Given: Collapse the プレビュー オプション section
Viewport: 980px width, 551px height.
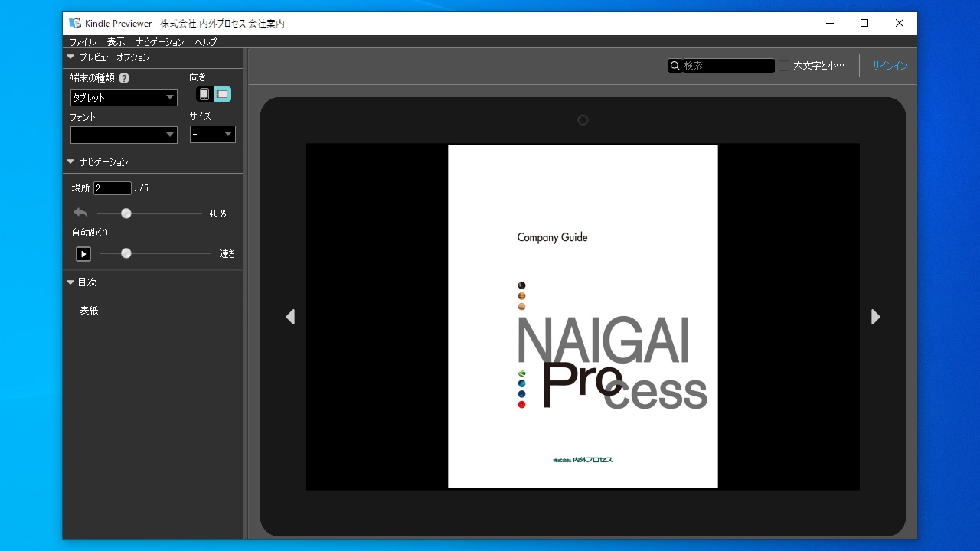Looking at the screenshot, I should [70, 57].
